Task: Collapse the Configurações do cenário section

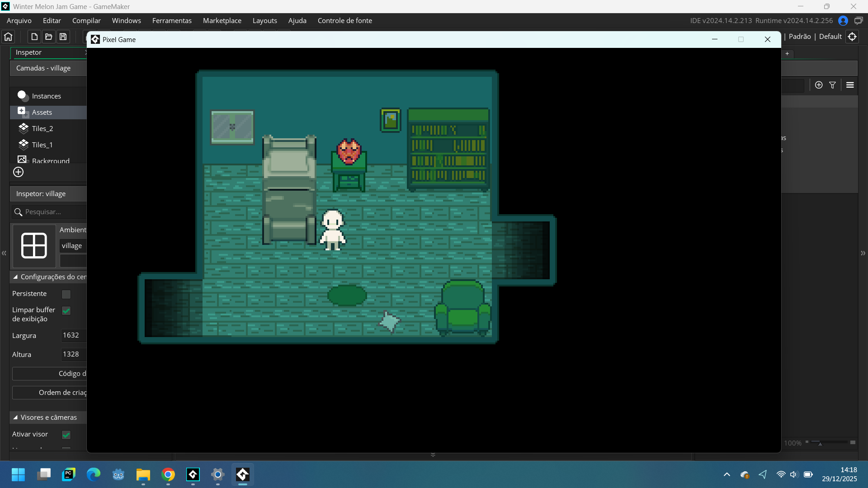Action: pos(15,277)
